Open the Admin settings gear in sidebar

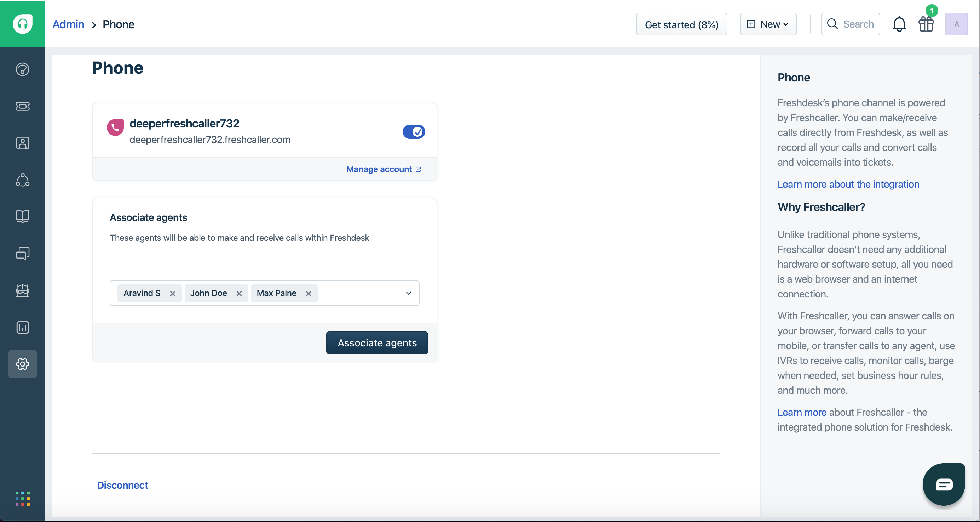[x=22, y=364]
